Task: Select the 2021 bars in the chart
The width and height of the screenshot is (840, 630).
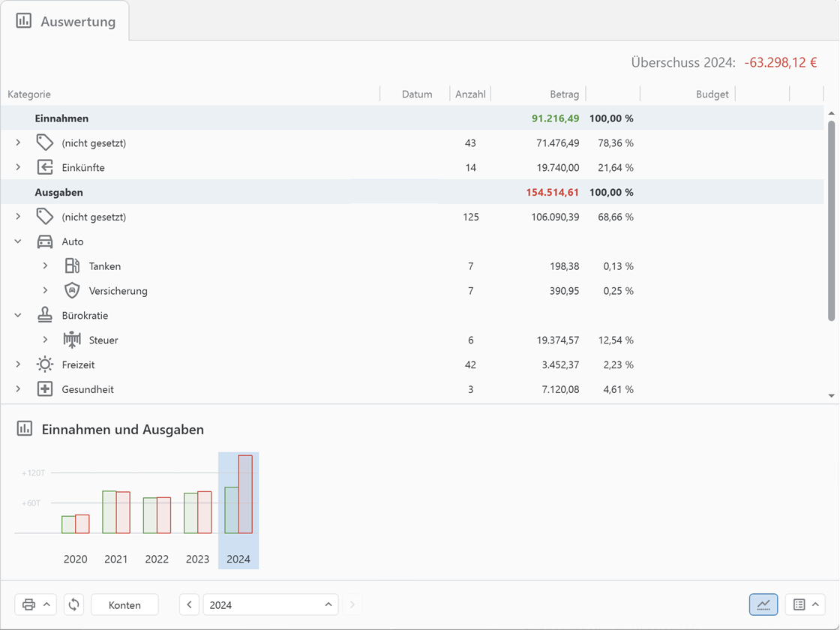Action: (x=116, y=512)
